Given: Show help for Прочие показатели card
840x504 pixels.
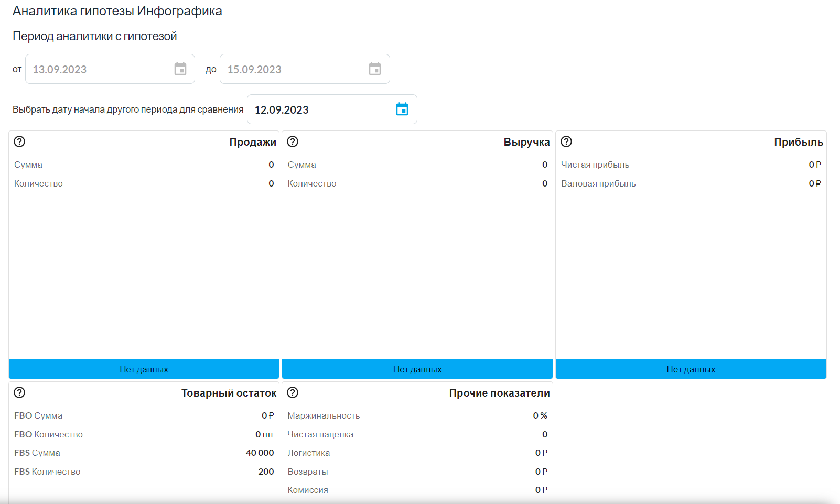Looking at the screenshot, I should click(293, 392).
